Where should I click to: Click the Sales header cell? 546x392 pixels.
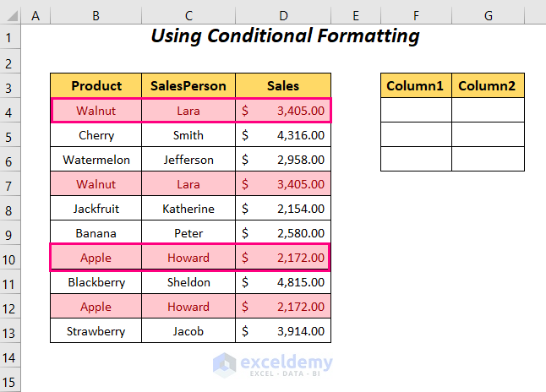(283, 85)
